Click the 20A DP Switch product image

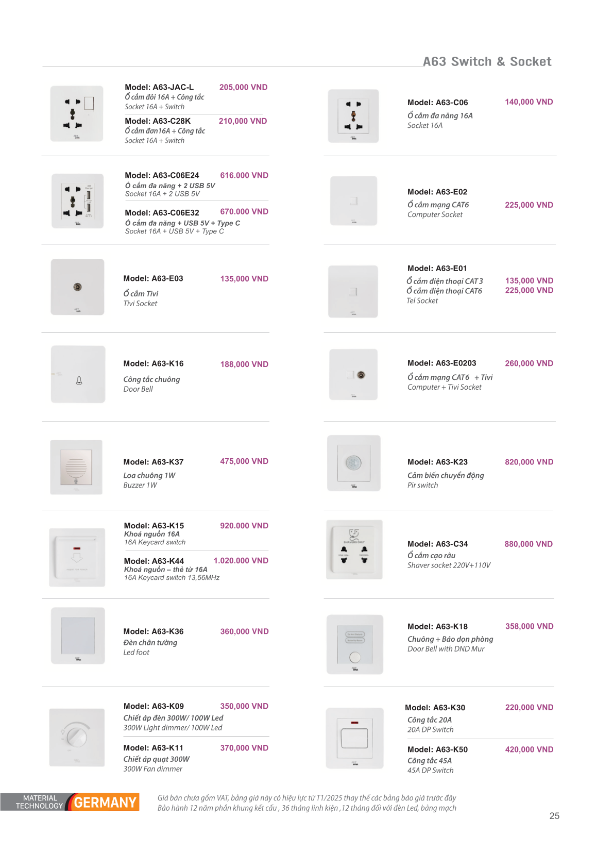pyautogui.click(x=354, y=738)
